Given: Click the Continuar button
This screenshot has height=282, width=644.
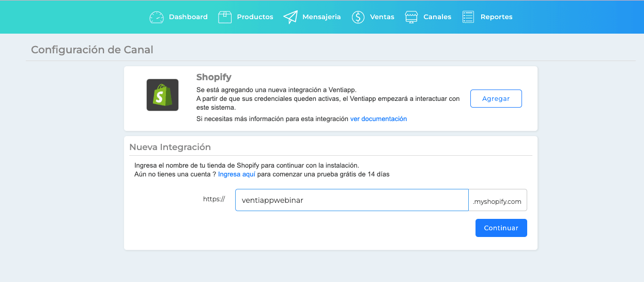Looking at the screenshot, I should click(x=501, y=228).
